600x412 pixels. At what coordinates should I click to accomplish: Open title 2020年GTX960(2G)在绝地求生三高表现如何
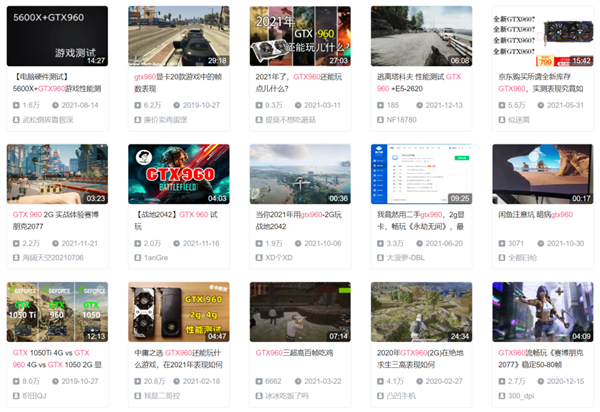tap(420, 358)
